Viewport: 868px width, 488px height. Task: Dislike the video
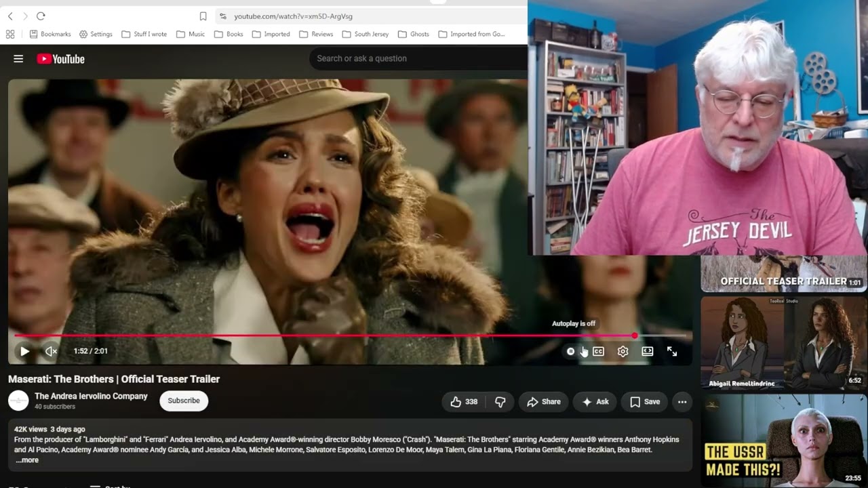(500, 401)
